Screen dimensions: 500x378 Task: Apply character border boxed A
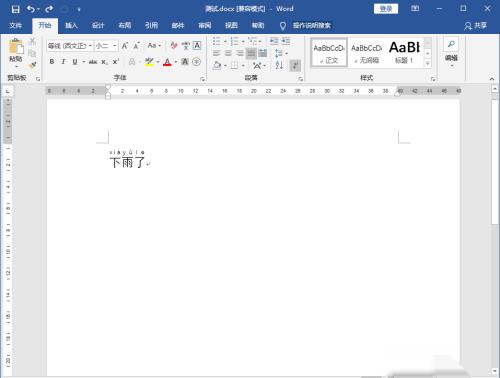click(197, 46)
